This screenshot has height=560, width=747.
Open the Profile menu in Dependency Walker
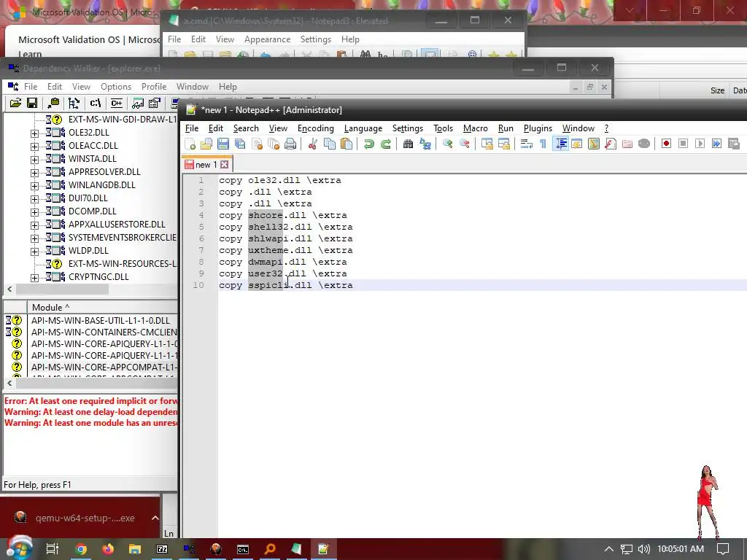154,87
